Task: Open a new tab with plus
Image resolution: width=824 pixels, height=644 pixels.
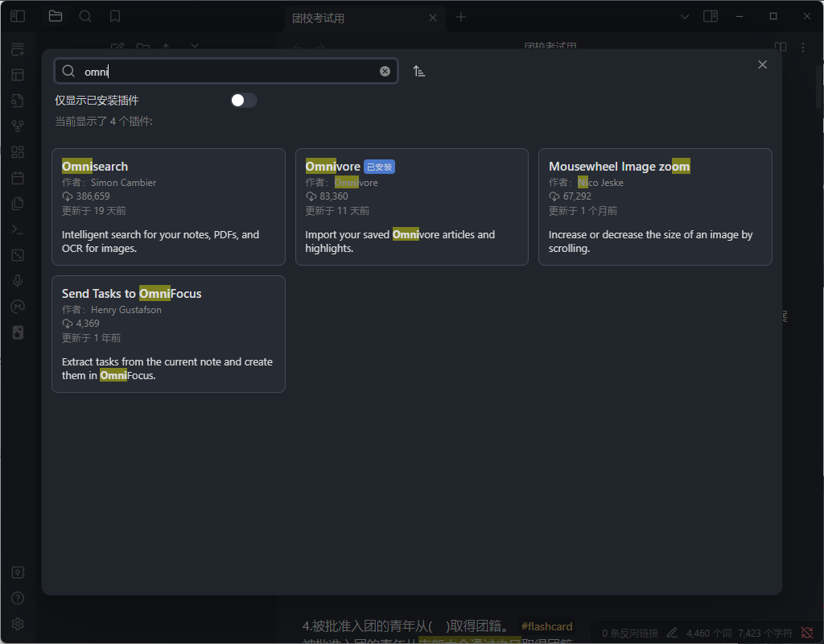Action: 461,18
